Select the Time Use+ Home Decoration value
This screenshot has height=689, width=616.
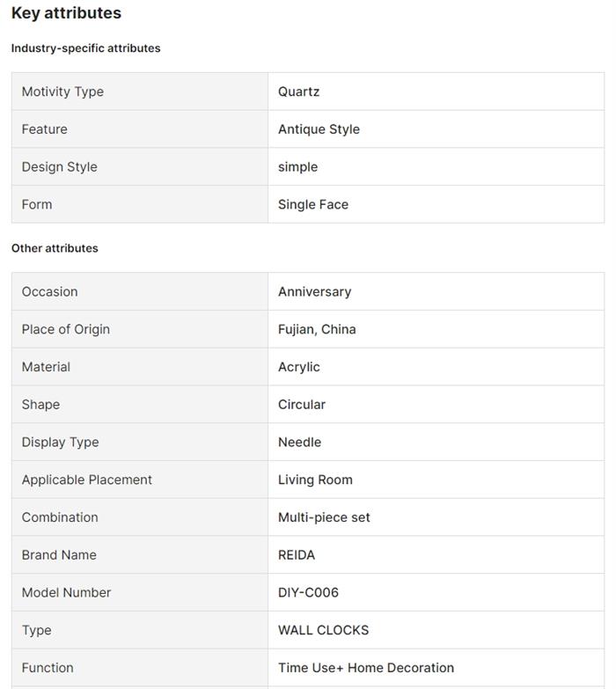coord(365,668)
